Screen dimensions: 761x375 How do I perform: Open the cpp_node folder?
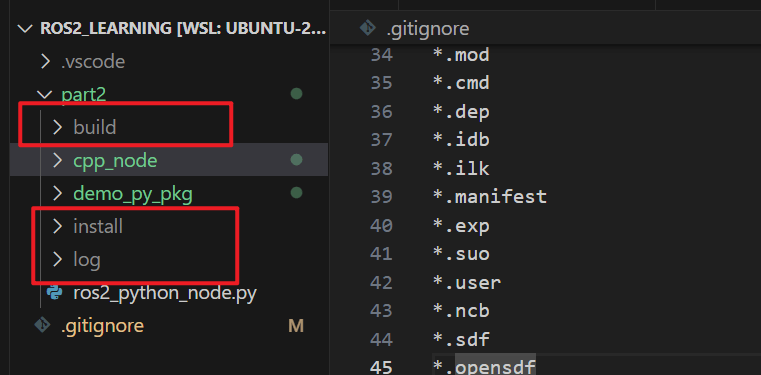tap(115, 161)
